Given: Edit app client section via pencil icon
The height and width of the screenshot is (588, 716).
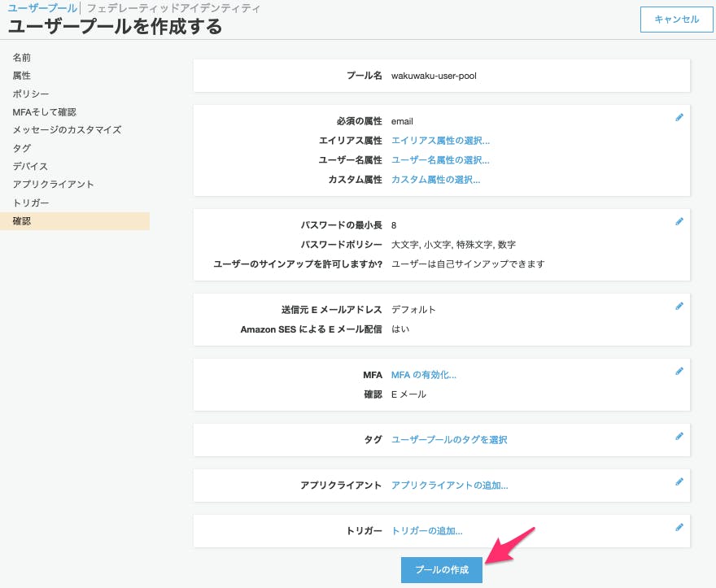Looking at the screenshot, I should click(x=679, y=481).
